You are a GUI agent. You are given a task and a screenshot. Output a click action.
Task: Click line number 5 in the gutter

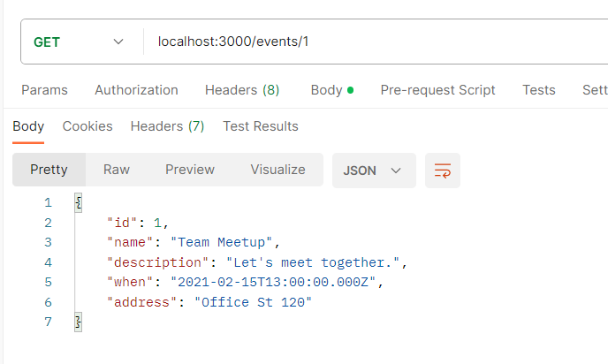[48, 282]
